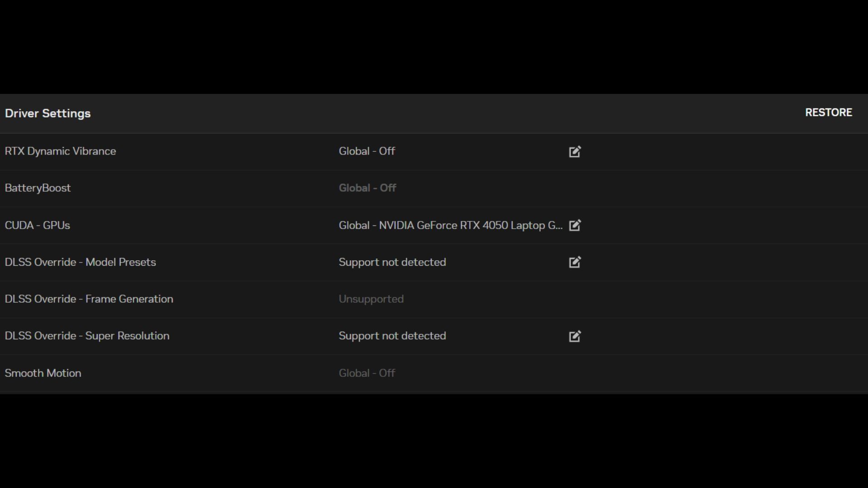Click DLSS Override - Super Resolution label
The image size is (868, 488).
pyautogui.click(x=87, y=336)
